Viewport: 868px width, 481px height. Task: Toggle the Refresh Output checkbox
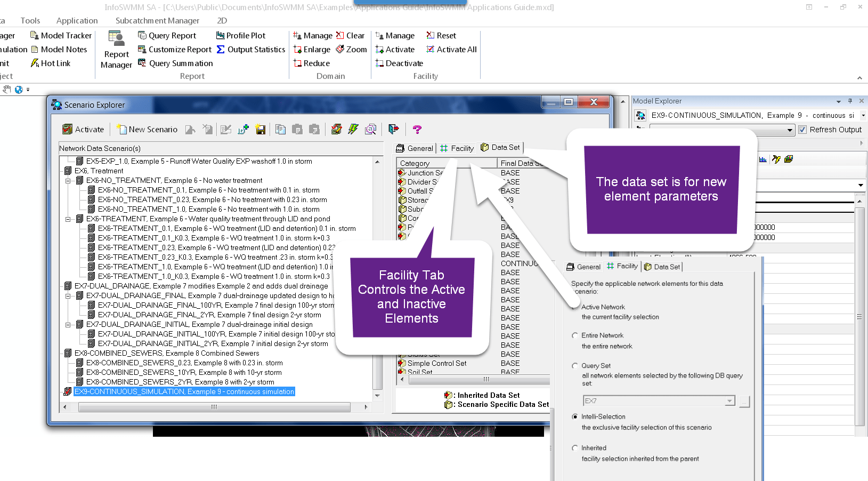pos(802,130)
